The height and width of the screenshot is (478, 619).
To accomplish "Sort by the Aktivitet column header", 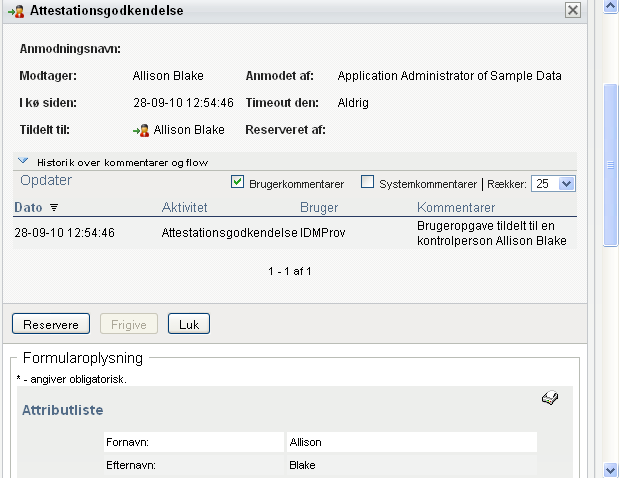I will pyautogui.click(x=184, y=208).
